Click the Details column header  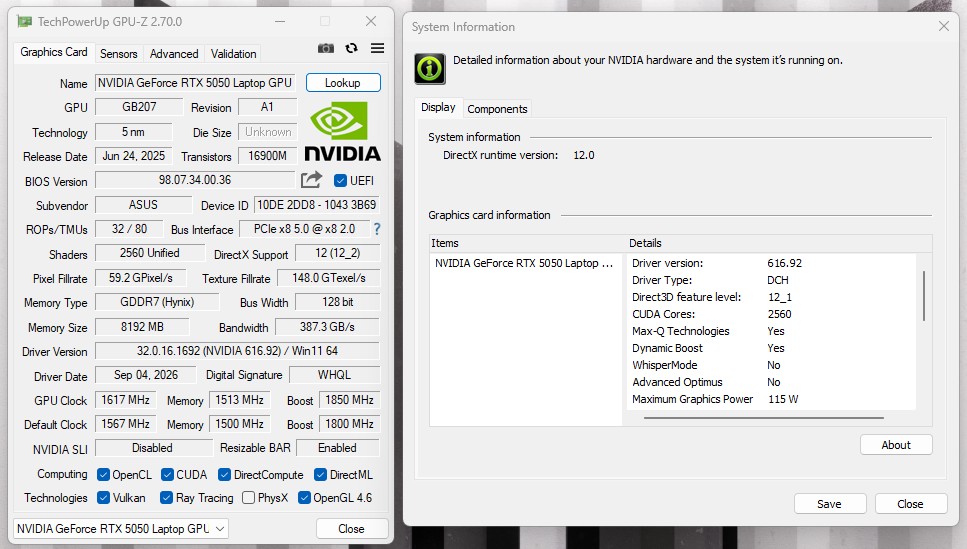point(779,243)
